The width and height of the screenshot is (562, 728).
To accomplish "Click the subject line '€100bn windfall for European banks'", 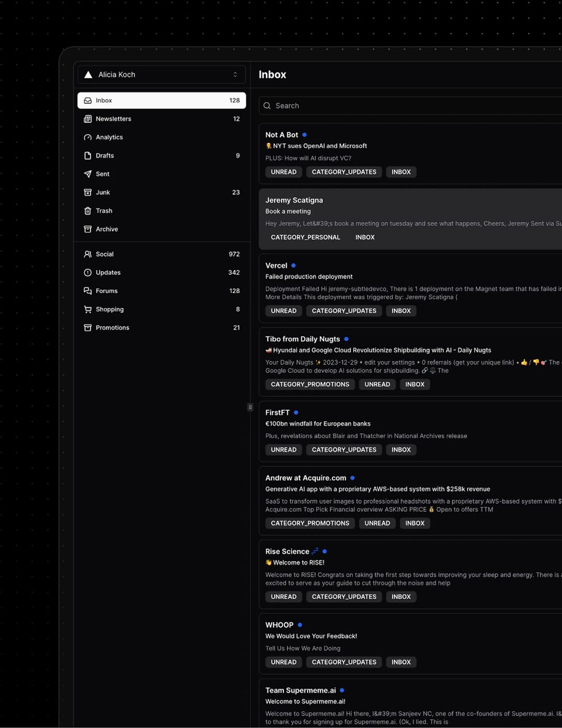I will 318,424.
